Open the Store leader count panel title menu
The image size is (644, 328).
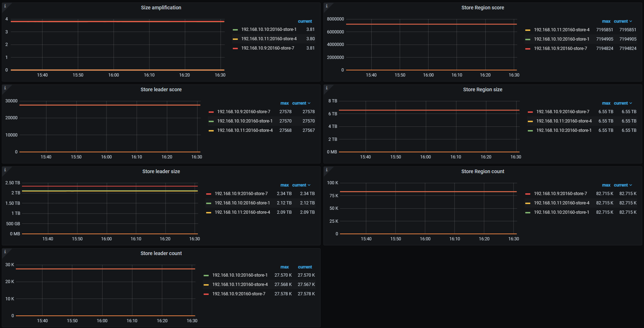coord(161,253)
